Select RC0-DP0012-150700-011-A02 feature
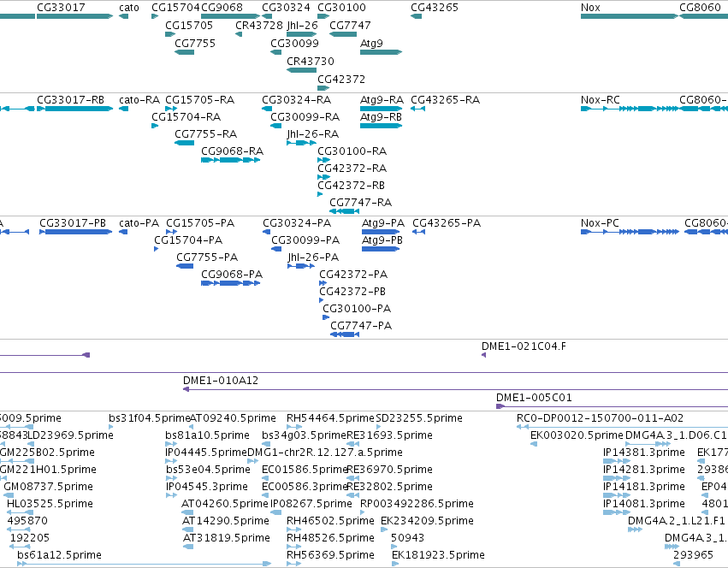This screenshot has height=568, width=728. click(x=622, y=427)
